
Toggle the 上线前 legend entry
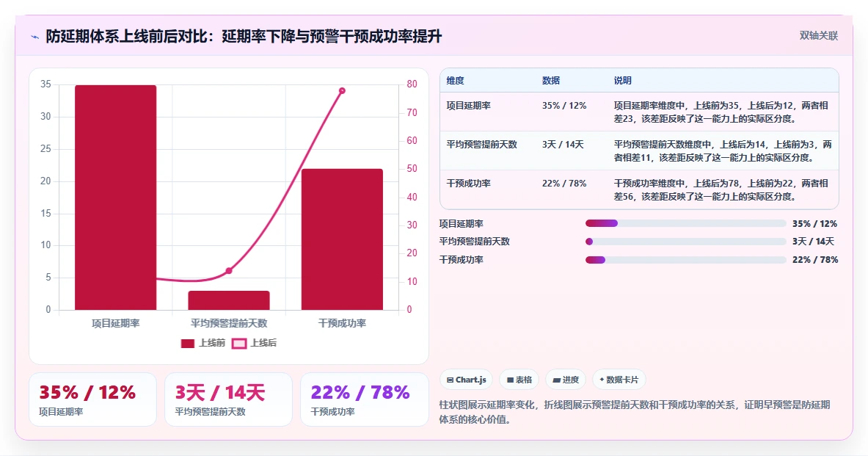point(203,343)
